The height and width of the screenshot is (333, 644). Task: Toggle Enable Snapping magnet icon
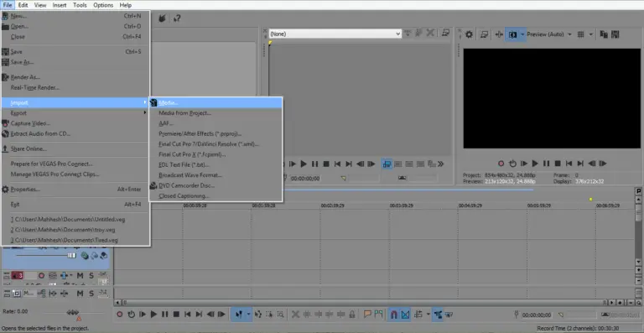pyautogui.click(x=394, y=315)
